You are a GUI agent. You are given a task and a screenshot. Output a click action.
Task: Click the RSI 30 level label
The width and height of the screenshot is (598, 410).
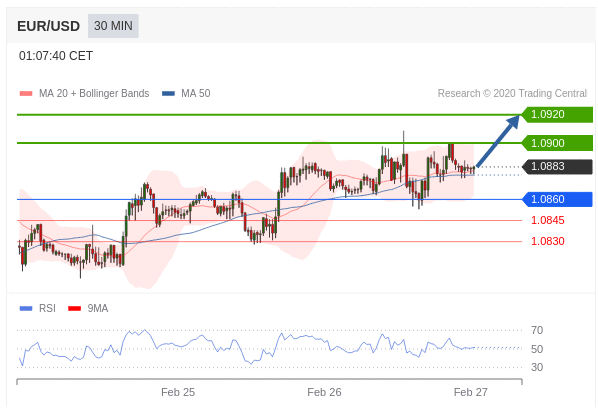[x=537, y=367]
